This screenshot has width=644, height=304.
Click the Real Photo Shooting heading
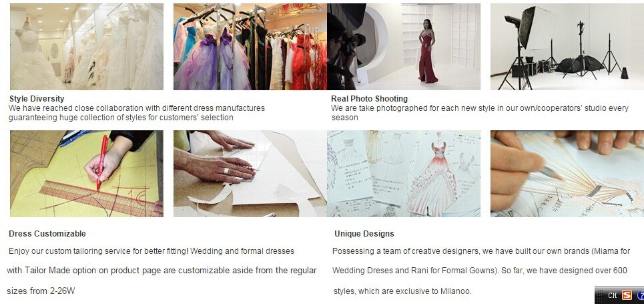pyautogui.click(x=369, y=99)
